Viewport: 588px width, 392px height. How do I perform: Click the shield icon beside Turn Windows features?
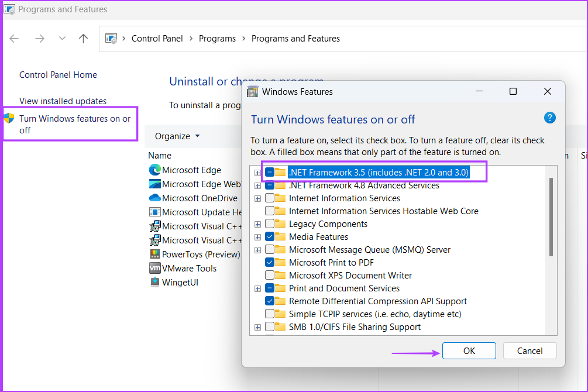(9, 119)
